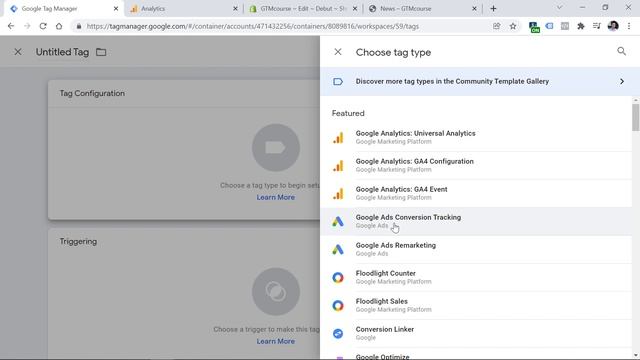
Task: Switch to the GTMcourse Edit browser tab
Action: click(x=303, y=9)
